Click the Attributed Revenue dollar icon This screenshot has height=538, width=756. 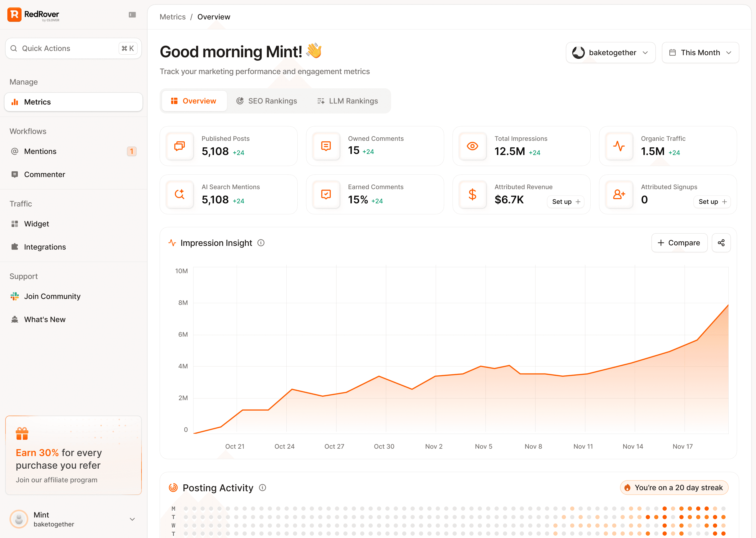[x=472, y=194]
